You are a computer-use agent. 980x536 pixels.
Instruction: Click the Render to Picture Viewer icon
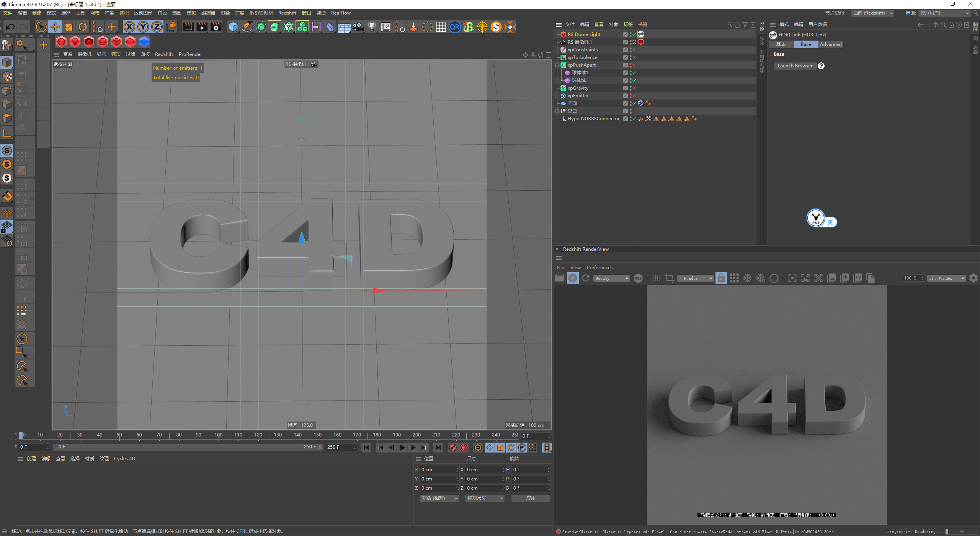202,27
